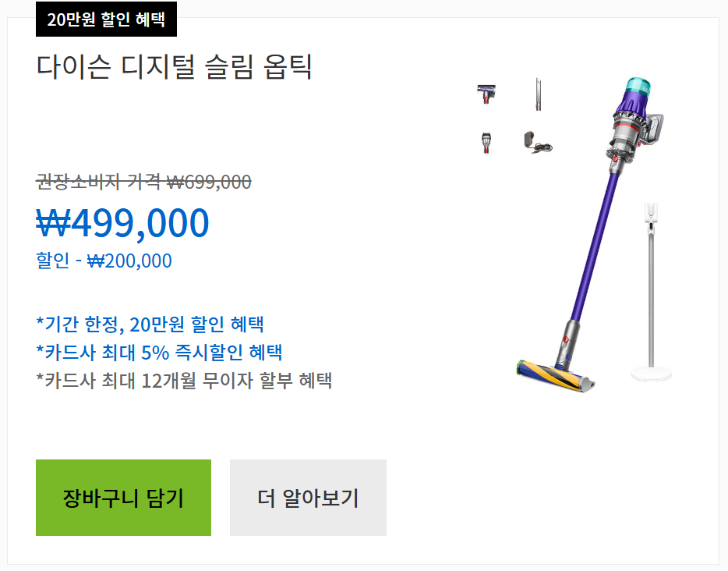Click the 할인 - ₩200,000 discount text
728x571 pixels.
click(104, 261)
